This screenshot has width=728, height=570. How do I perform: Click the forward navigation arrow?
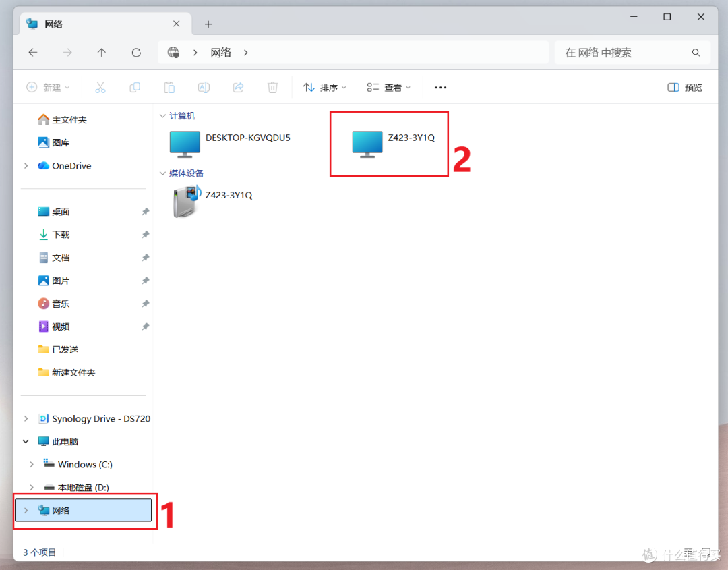pos(67,53)
